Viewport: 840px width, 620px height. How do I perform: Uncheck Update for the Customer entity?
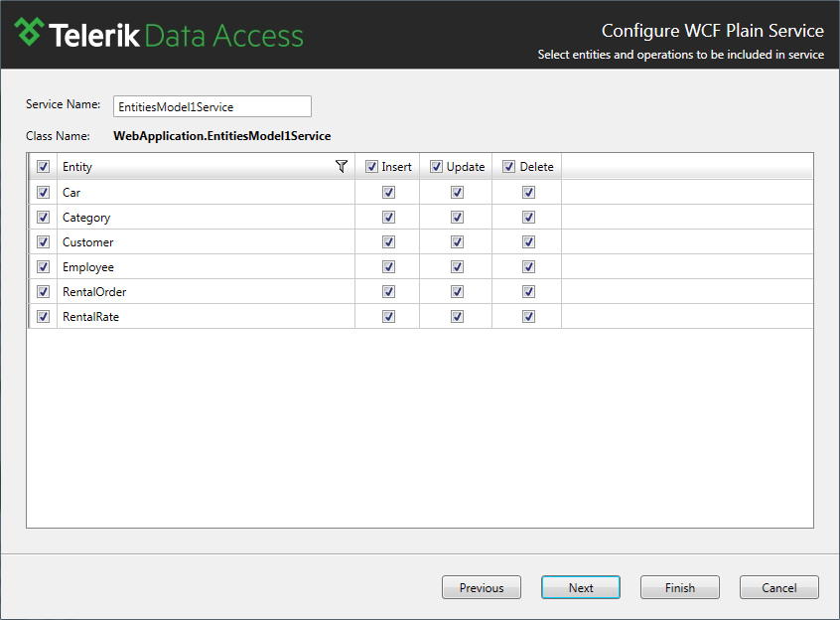click(x=457, y=242)
